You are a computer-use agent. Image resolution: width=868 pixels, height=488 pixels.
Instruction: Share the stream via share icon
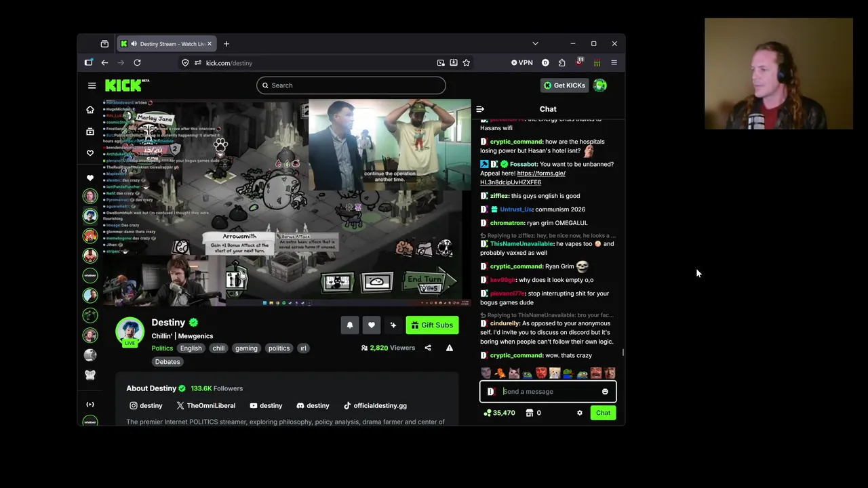tap(428, 348)
